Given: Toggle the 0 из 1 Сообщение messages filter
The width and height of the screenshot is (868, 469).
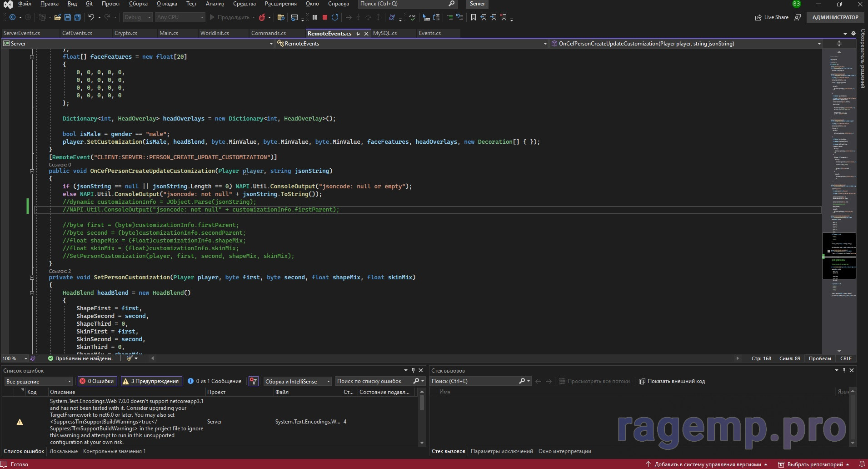Looking at the screenshot, I should (215, 381).
